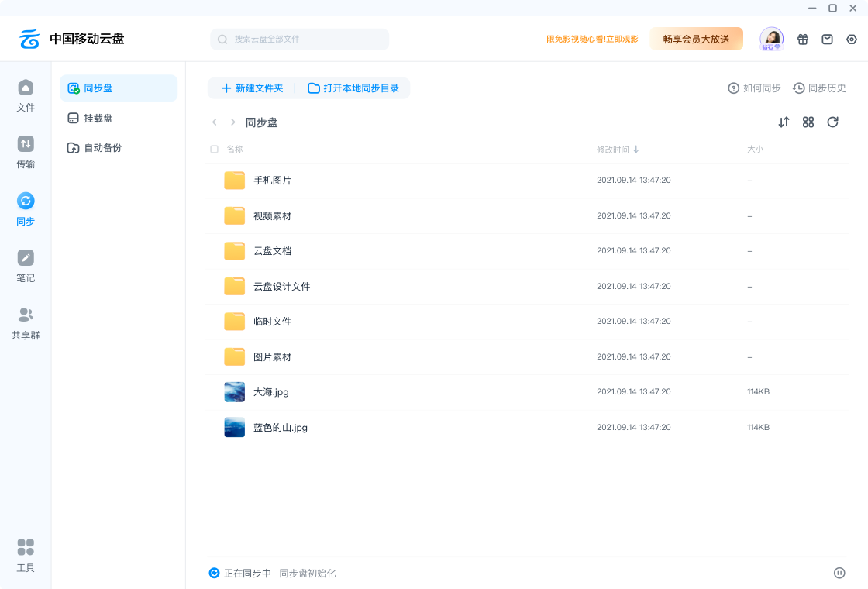This screenshot has height=589, width=868.
Task: Refresh the sync disk file list
Action: click(833, 122)
